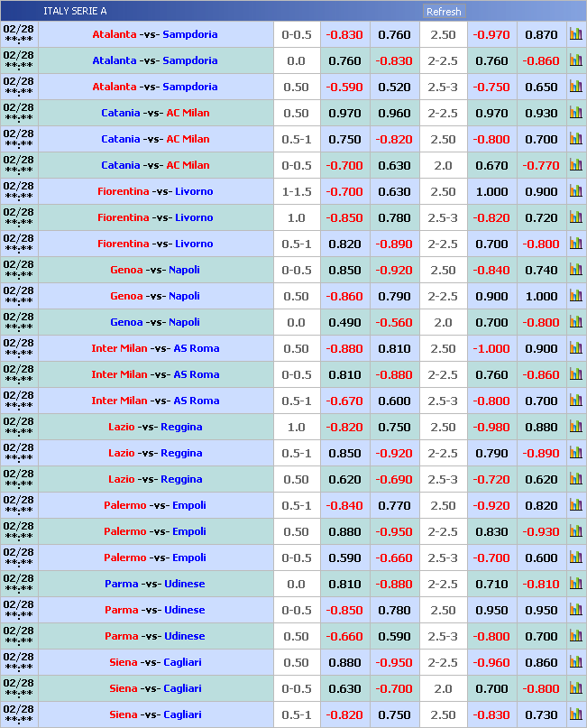The height and width of the screenshot is (728, 587).
Task: Open chart icon for Palermo-Empoli 0.5-1 handicap row
Action: tap(576, 504)
